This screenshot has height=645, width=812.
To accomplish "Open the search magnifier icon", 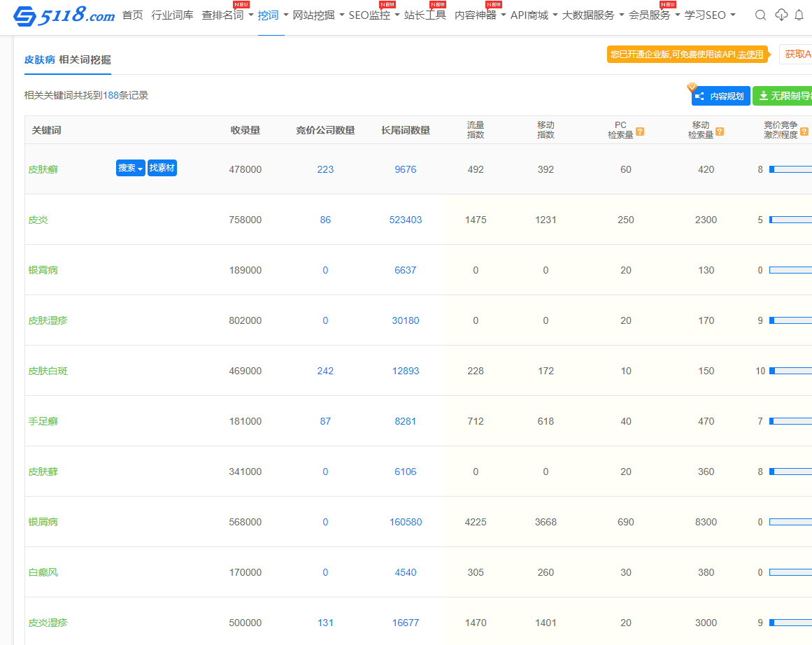I will (x=761, y=15).
